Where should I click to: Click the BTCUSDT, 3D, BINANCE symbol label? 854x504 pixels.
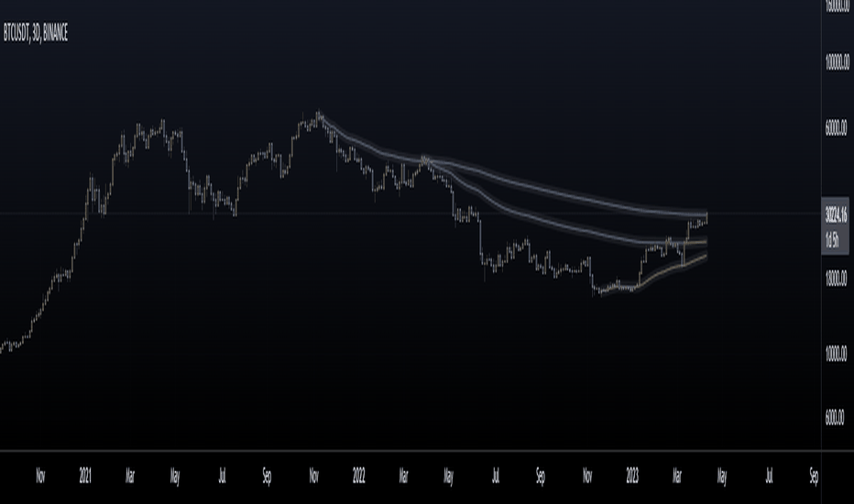pyautogui.click(x=36, y=33)
